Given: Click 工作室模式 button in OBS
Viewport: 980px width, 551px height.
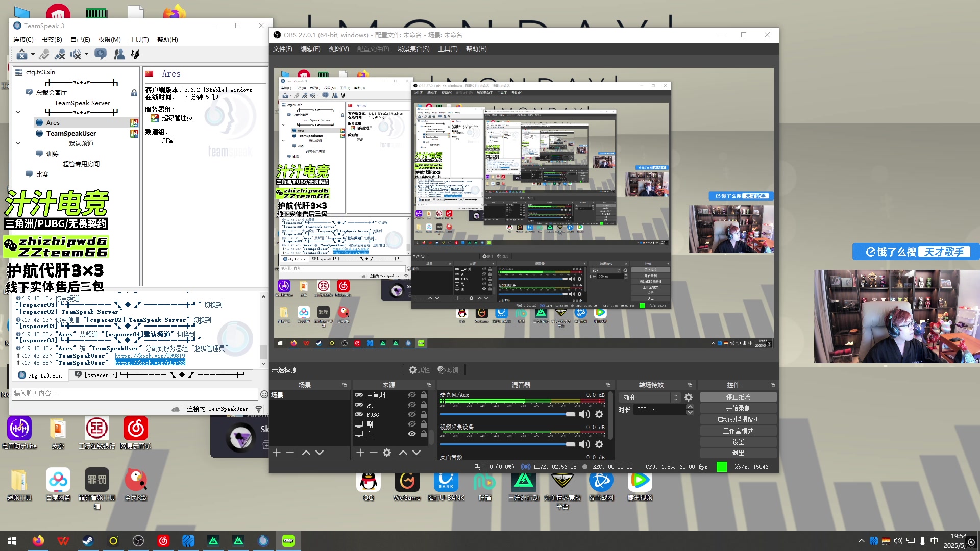Looking at the screenshot, I should click(738, 431).
